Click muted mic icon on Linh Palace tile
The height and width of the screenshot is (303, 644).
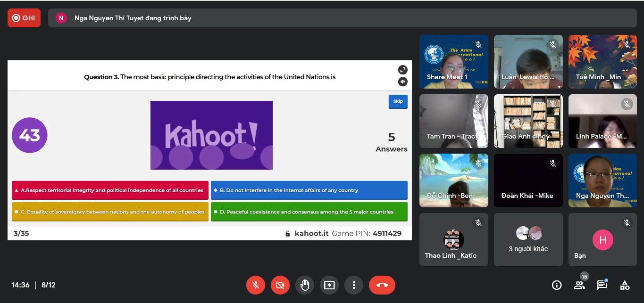coord(627,104)
